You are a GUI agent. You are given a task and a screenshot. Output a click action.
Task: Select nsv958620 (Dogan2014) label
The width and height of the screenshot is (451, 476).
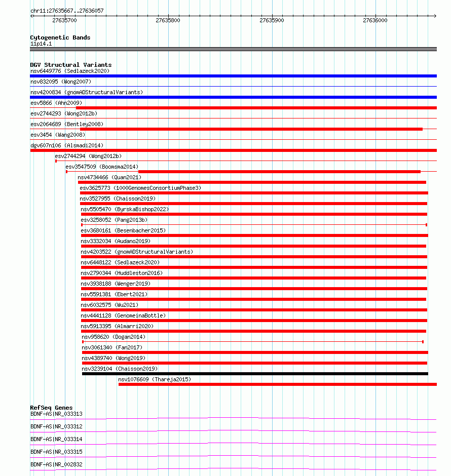pyautogui.click(x=114, y=337)
